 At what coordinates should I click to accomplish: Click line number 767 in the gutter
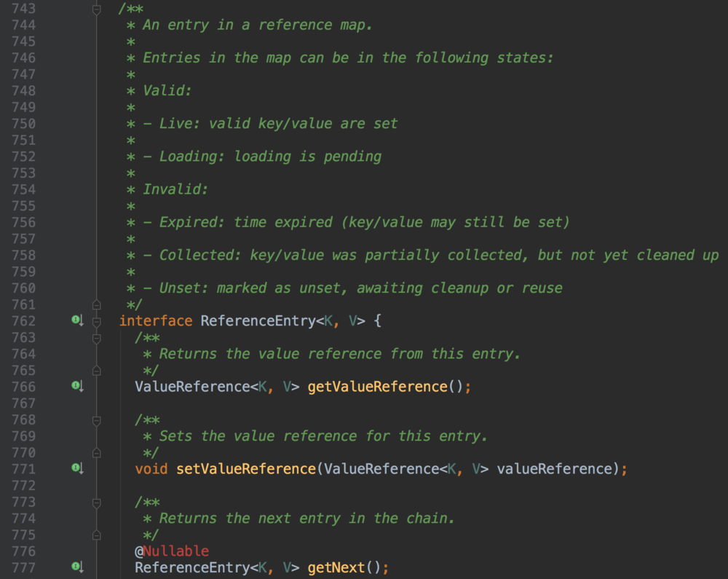tap(23, 403)
